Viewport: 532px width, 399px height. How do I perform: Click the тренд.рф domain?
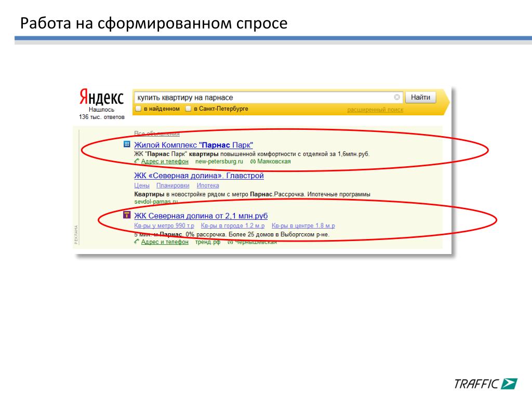[208, 242]
